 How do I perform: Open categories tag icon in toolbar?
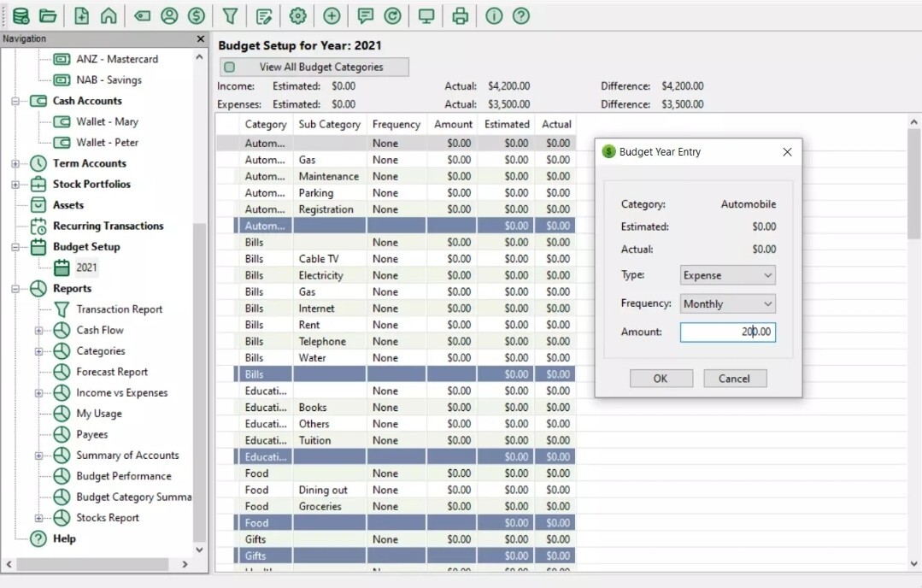click(x=143, y=16)
